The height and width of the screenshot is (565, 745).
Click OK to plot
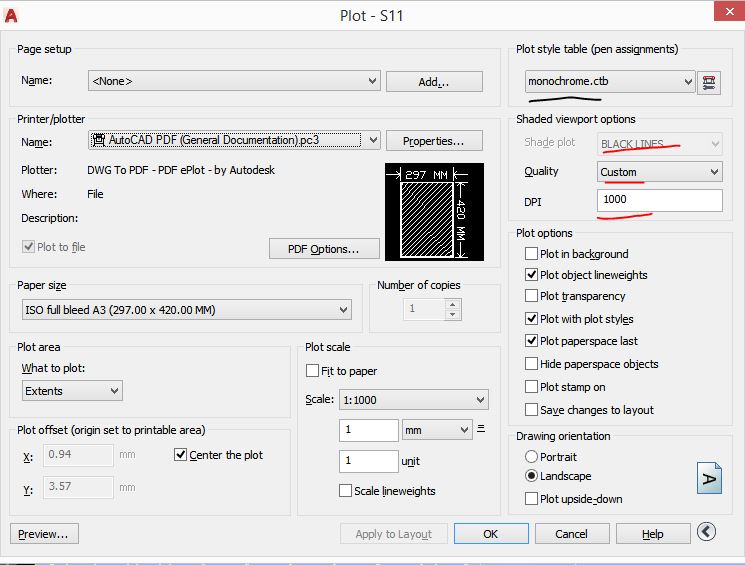491,534
